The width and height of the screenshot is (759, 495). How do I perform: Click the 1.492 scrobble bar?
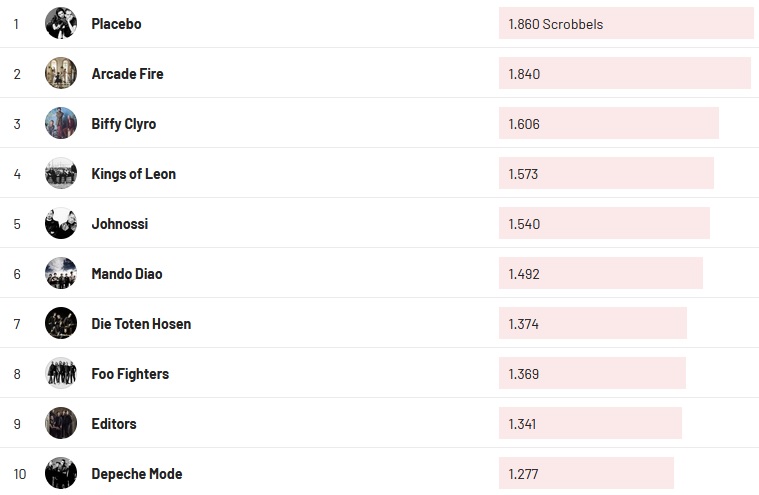coord(600,274)
